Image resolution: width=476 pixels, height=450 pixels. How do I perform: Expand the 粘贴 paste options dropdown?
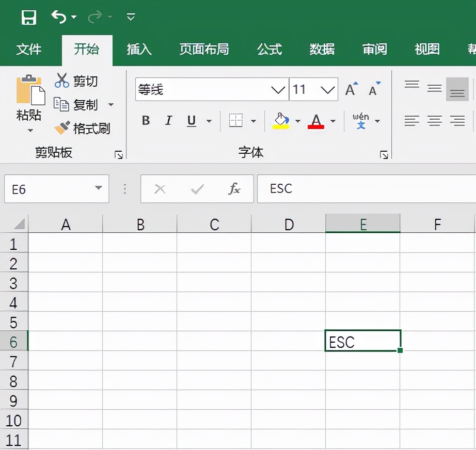pos(29,131)
